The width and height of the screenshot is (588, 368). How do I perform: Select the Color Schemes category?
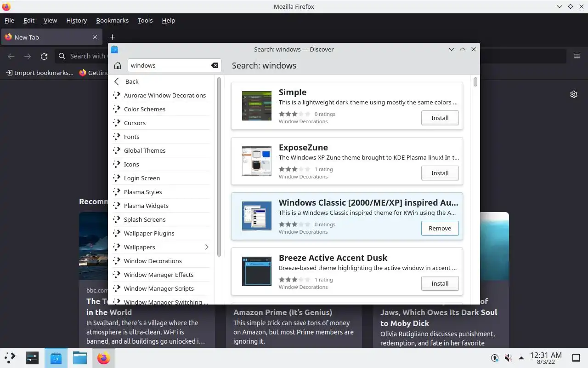click(161, 109)
